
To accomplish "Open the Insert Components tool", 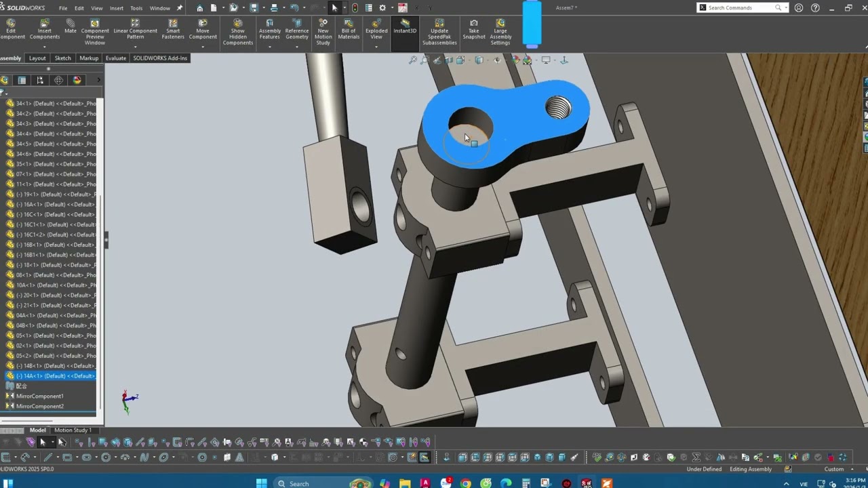I will tap(45, 29).
